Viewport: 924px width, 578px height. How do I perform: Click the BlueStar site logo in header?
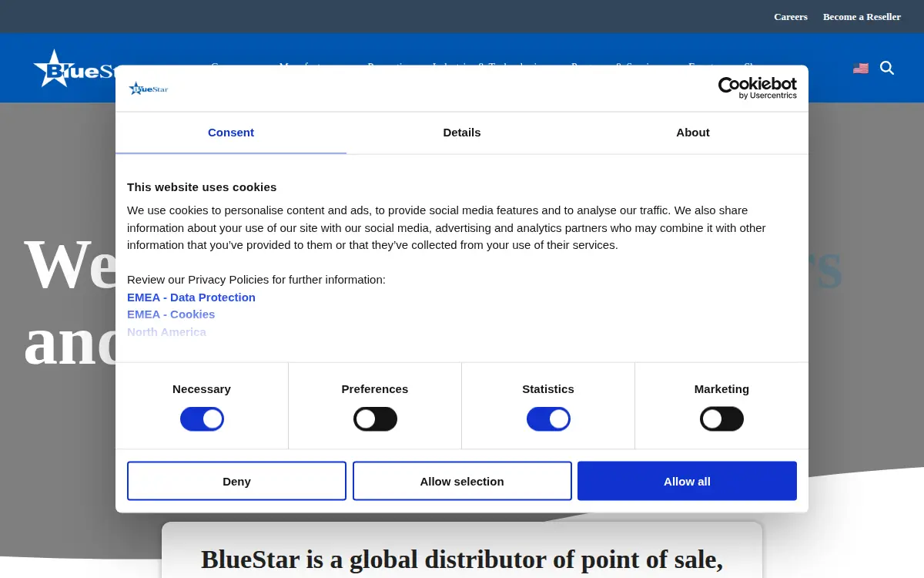[75, 69]
